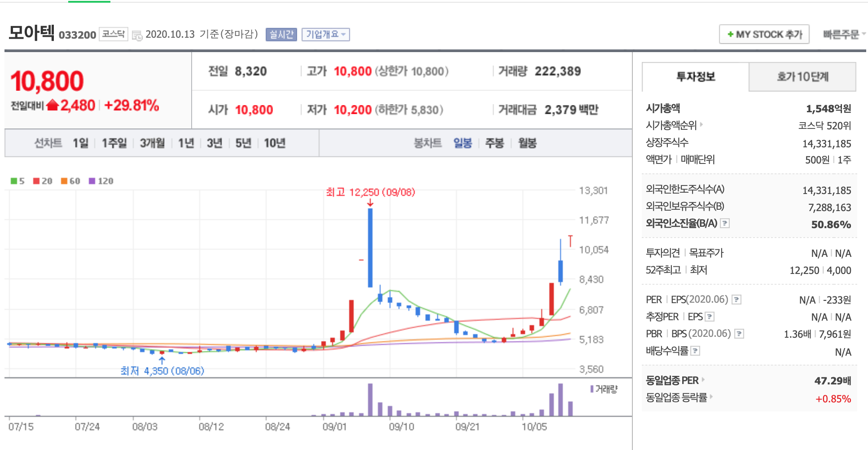The height and width of the screenshot is (450, 868).
Task: Click the 외국인보유주식수 7,288,163 value
Action: 830,207
